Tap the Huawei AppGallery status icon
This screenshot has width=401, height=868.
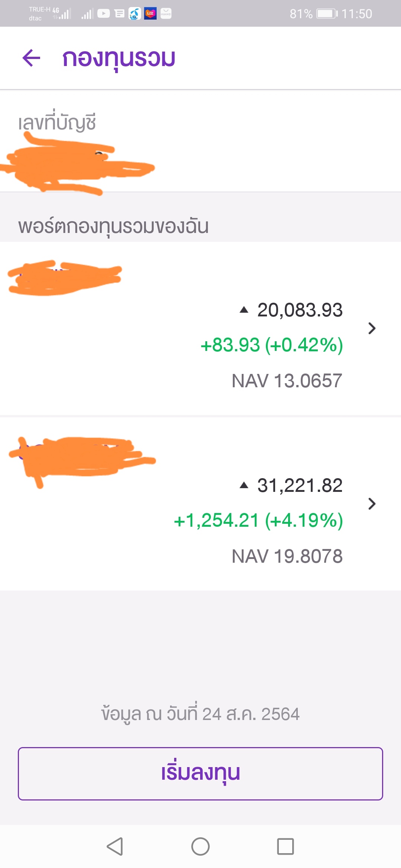pos(166,14)
